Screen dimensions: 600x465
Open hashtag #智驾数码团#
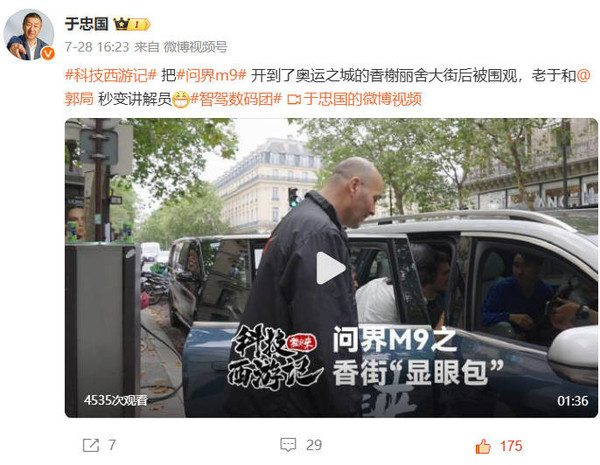point(236,99)
